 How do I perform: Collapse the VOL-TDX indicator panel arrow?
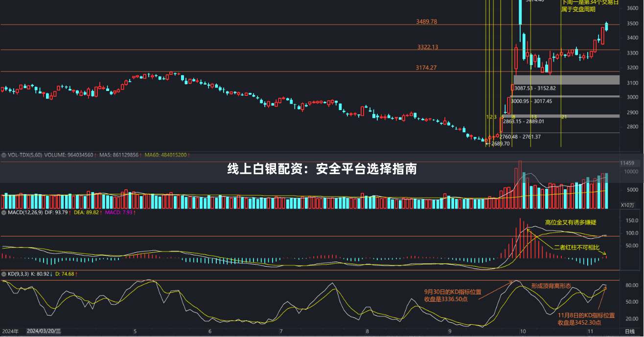3,155
